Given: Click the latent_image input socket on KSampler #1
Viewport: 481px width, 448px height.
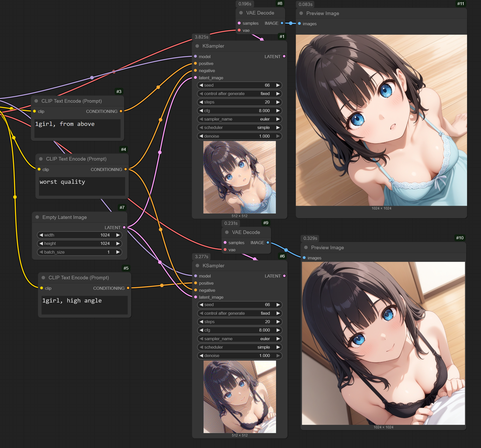Looking at the screenshot, I should click(196, 77).
